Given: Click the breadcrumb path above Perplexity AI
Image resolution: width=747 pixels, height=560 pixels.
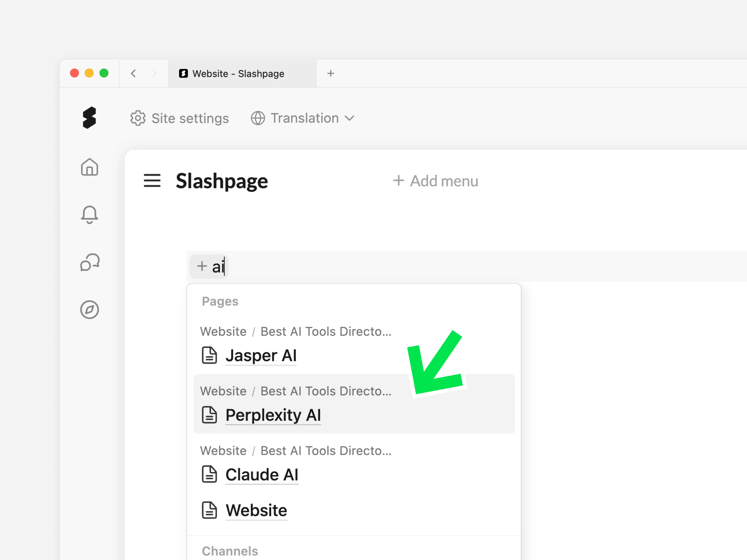Looking at the screenshot, I should coord(296,391).
